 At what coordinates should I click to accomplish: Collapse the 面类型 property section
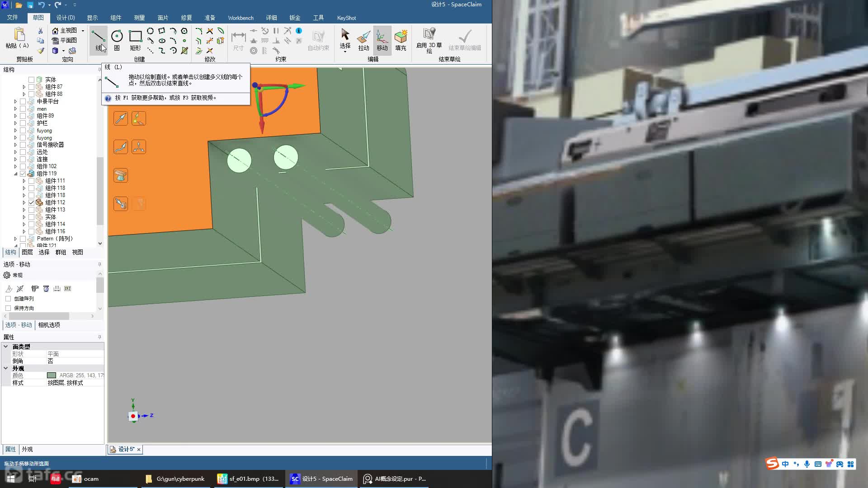pos(6,347)
